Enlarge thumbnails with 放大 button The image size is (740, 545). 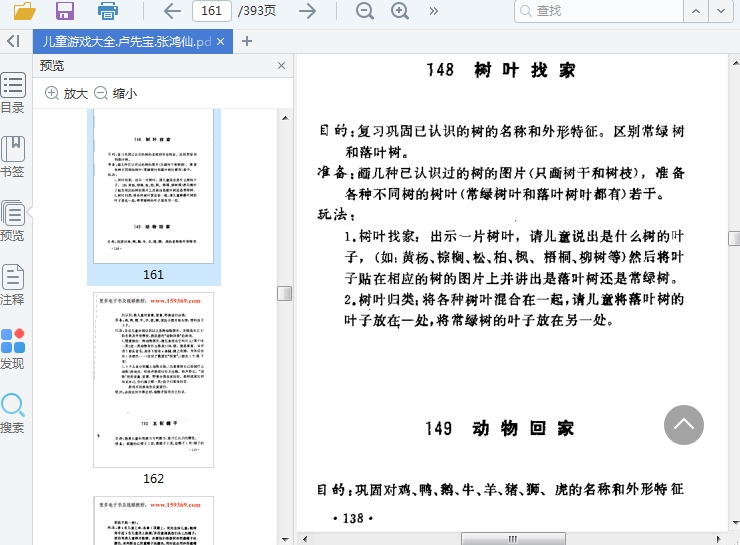click(67, 93)
